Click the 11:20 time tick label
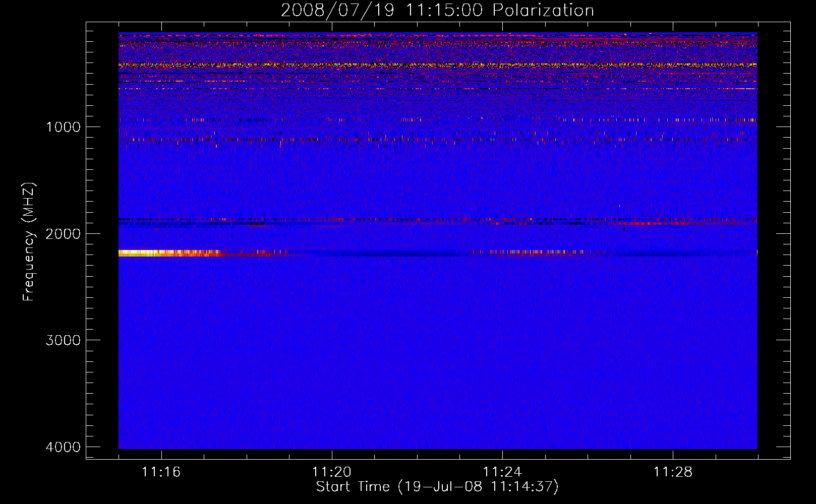The height and width of the screenshot is (504, 816). (x=332, y=472)
